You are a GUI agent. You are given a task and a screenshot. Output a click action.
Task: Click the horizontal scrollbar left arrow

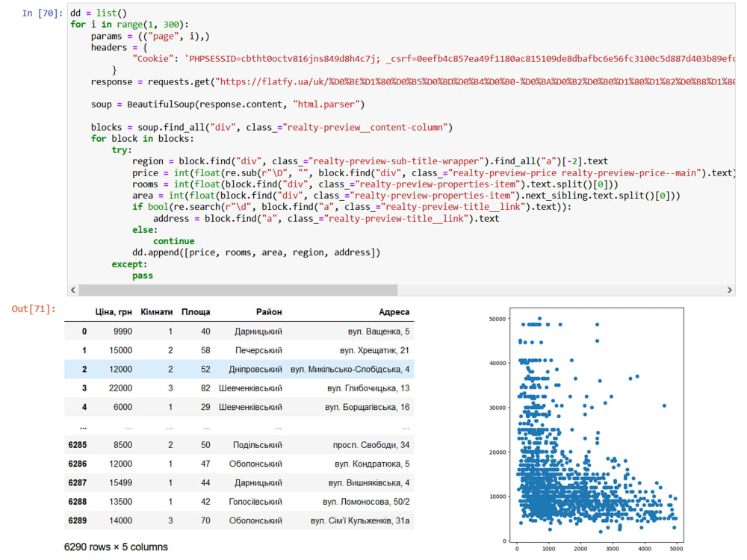[x=73, y=290]
